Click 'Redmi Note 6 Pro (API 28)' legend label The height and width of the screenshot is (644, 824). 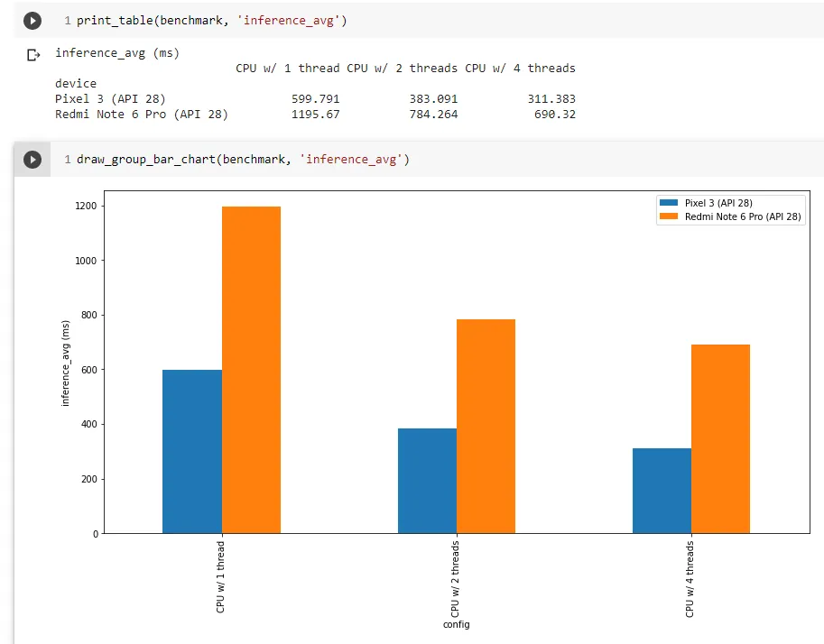pos(743,216)
